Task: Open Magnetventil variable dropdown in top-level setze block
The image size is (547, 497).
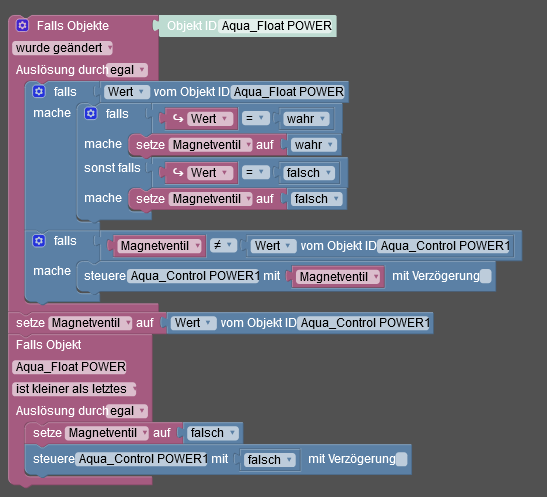Action: 90,323
